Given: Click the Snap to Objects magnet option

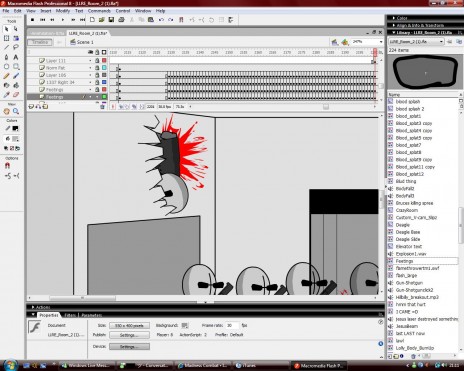Looking at the screenshot, I should 7,166.
